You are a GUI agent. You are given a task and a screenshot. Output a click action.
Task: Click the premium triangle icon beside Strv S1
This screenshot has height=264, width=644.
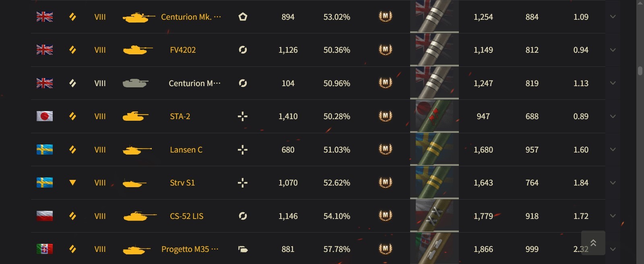(x=72, y=183)
